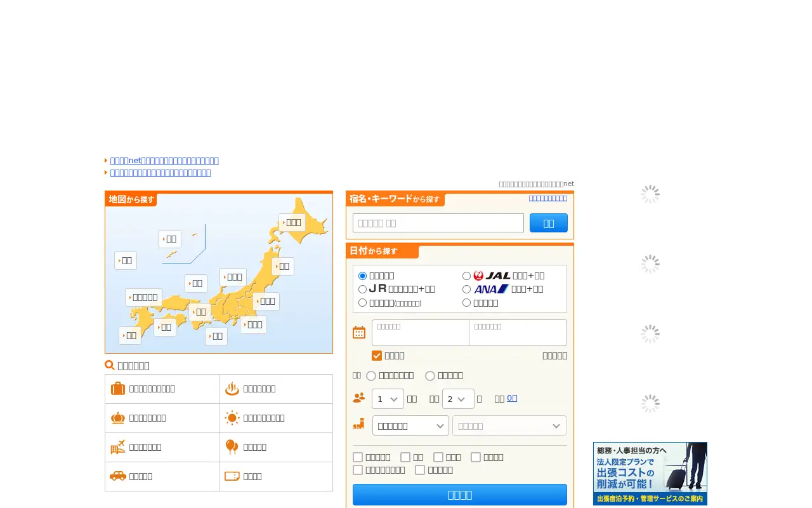The image size is (812, 508).
Task: Select the JR rail package radio button
Action: 363,289
